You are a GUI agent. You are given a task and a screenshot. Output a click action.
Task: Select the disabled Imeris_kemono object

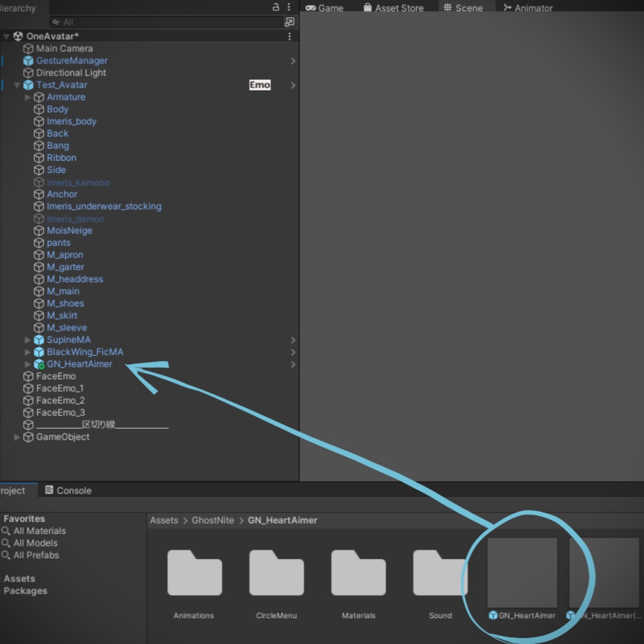tap(78, 183)
